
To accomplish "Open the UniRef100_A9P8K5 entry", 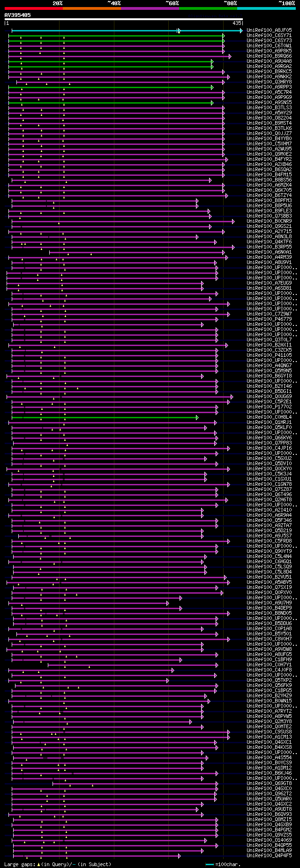I will 269,51.
